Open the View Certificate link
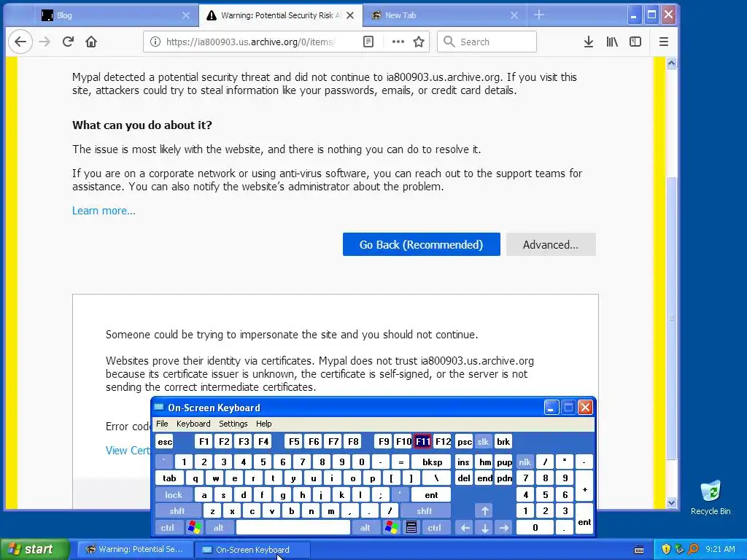This screenshot has width=747, height=560. point(128,451)
